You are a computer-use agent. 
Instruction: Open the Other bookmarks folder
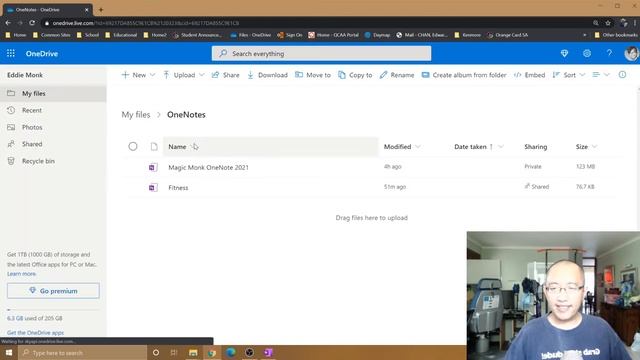click(x=616, y=35)
